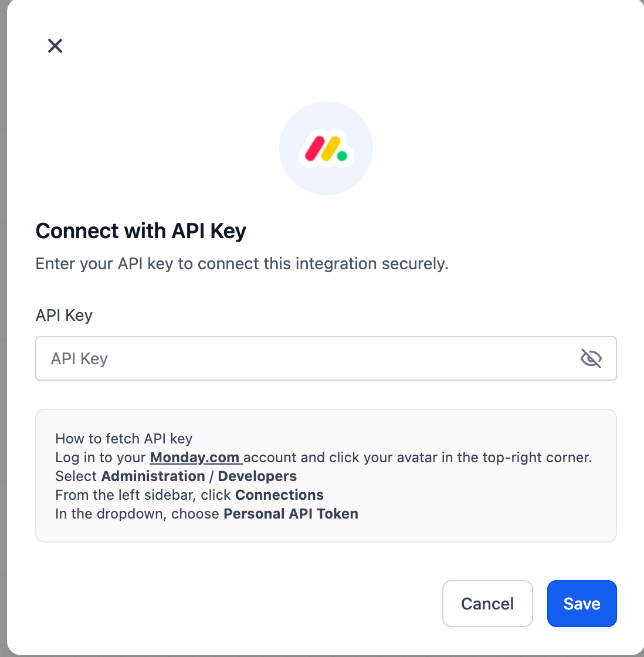Focus the API Key input field
This screenshot has height=657, width=644.
(x=305, y=358)
